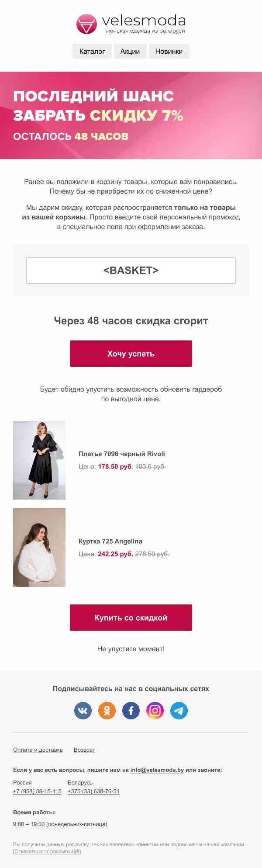Open the black Rivoli dress thumbnail

(39, 460)
